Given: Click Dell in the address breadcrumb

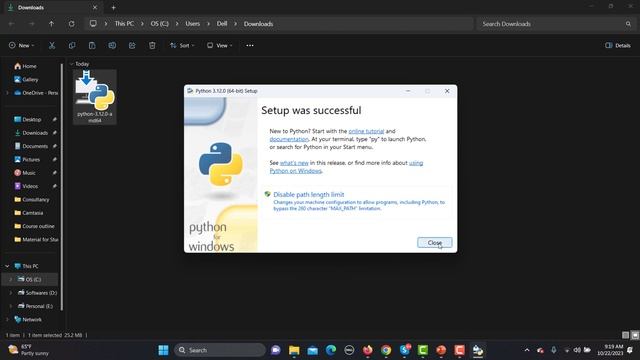Looking at the screenshot, I should [222, 24].
